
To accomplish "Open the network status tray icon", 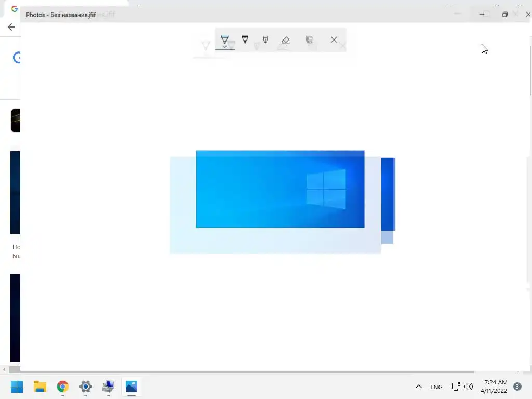I will coord(456,387).
